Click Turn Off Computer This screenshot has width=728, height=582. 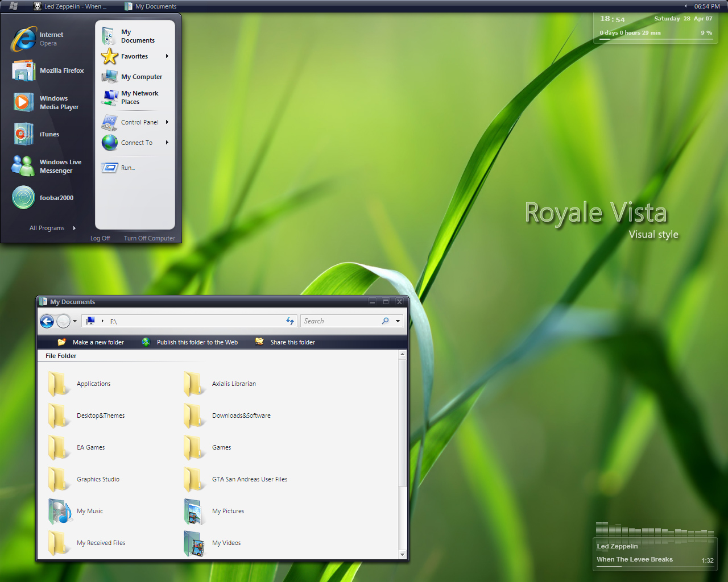(x=149, y=238)
